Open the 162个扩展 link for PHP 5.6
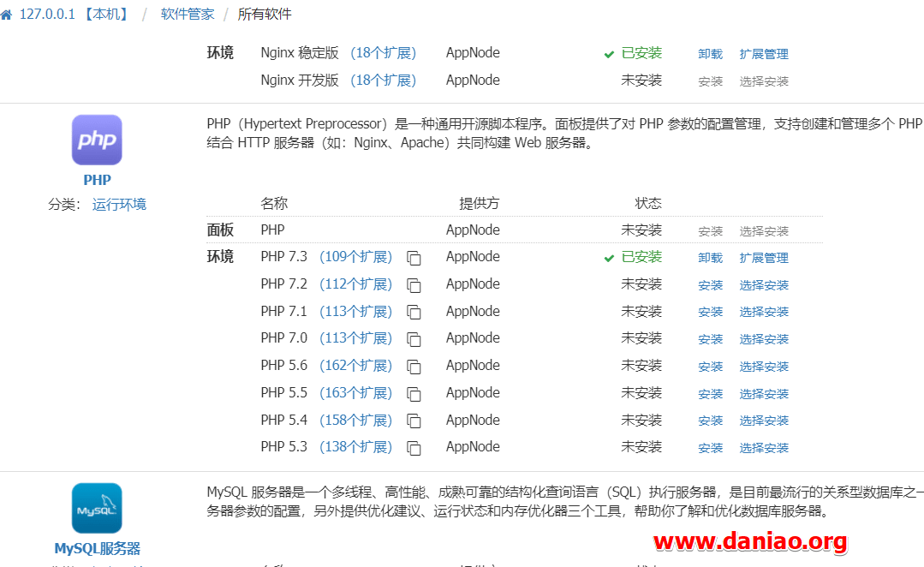The width and height of the screenshot is (924, 567). [356, 366]
